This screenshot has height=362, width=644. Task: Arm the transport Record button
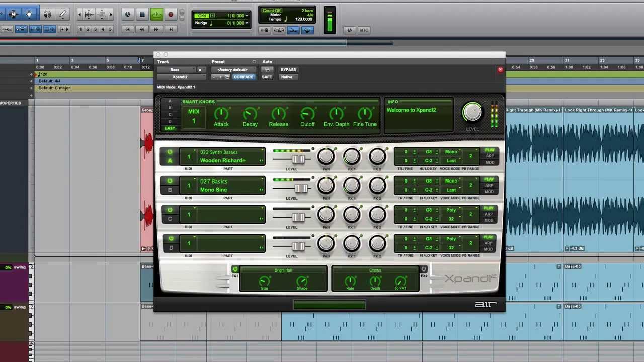pyautogui.click(x=171, y=15)
